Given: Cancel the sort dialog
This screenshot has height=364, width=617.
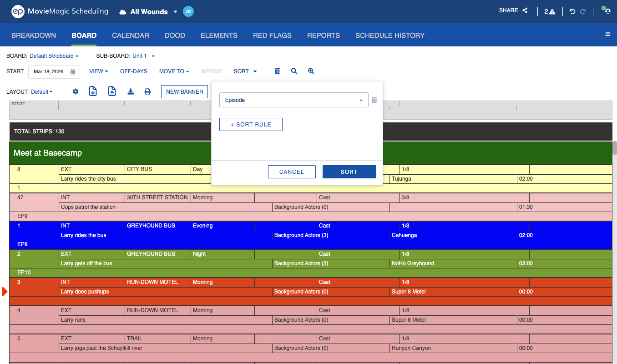Looking at the screenshot, I should 292,172.
